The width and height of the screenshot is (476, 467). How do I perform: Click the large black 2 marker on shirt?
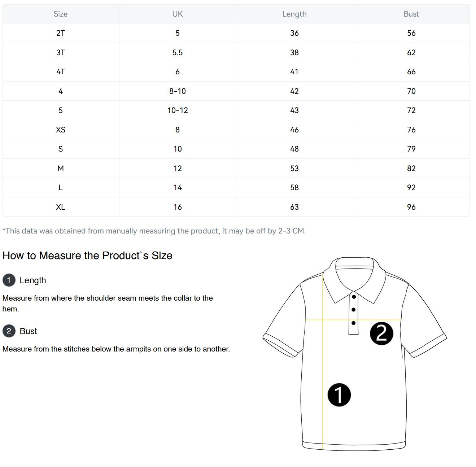[x=381, y=333]
